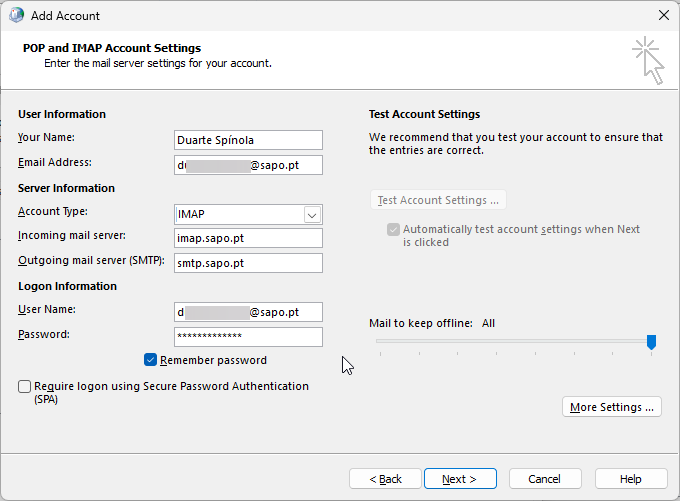
Task: Click the cursor sparkle icon in header
Action: click(x=648, y=60)
